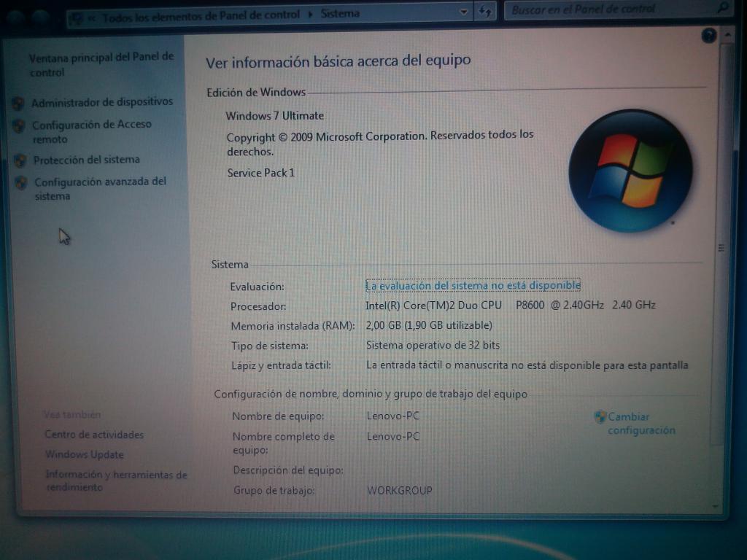747x560 pixels.
Task: Open Configuración de Acceso remoto link
Action: pyautogui.click(x=91, y=132)
